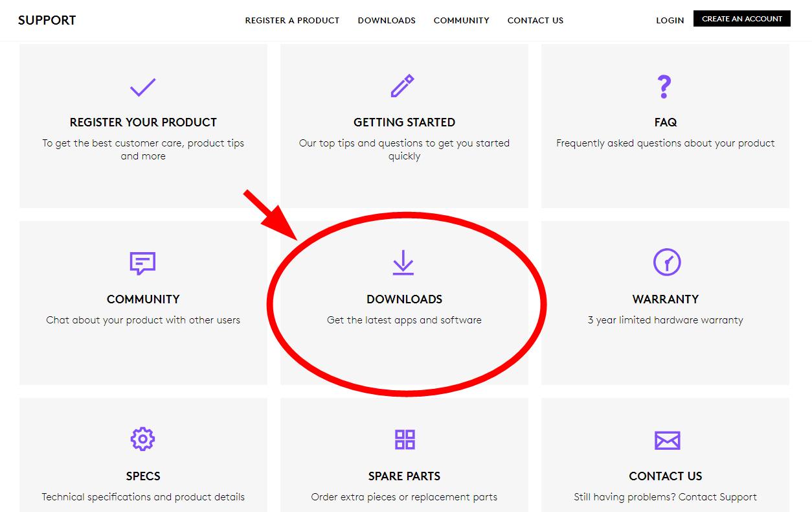This screenshot has width=812, height=512.
Task: Click 'Our top tips and questions' description
Action: click(405, 150)
